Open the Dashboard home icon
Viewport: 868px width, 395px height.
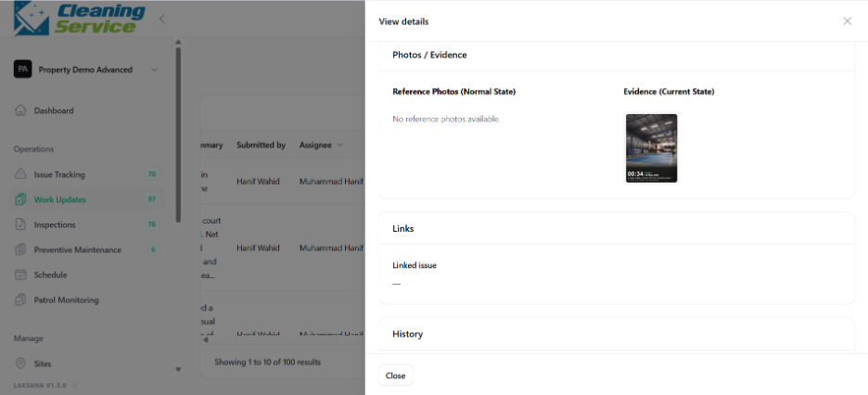coord(20,110)
